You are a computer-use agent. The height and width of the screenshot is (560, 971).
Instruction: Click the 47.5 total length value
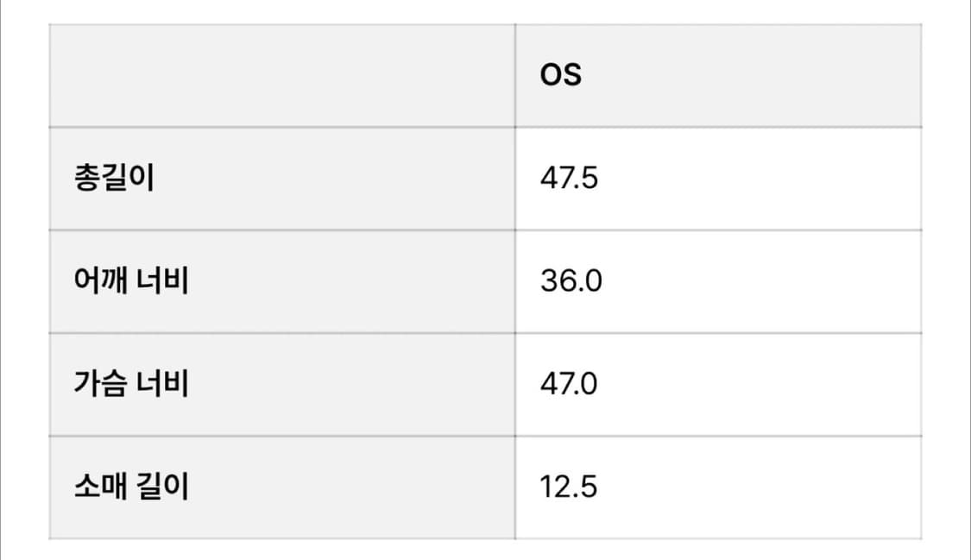(569, 179)
